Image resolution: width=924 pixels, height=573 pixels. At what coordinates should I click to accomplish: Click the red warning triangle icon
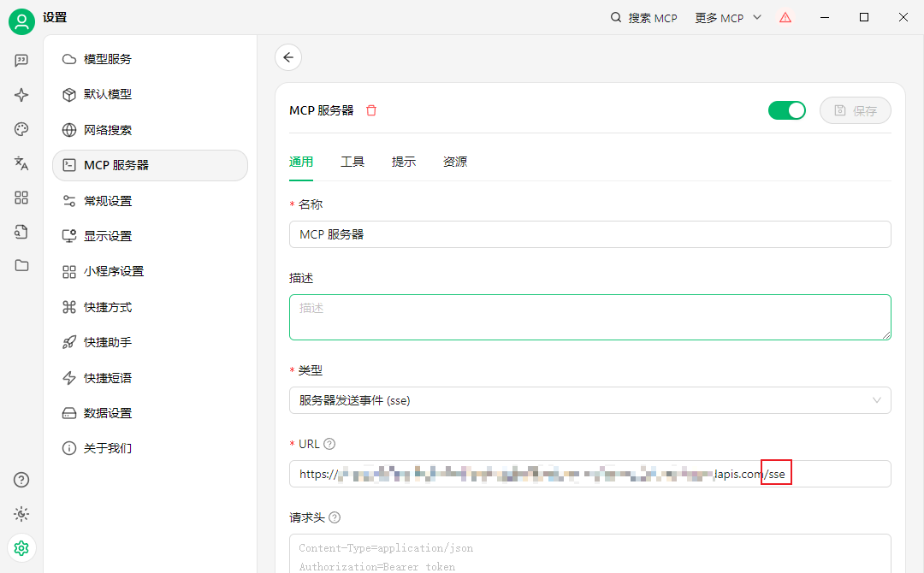tap(785, 18)
